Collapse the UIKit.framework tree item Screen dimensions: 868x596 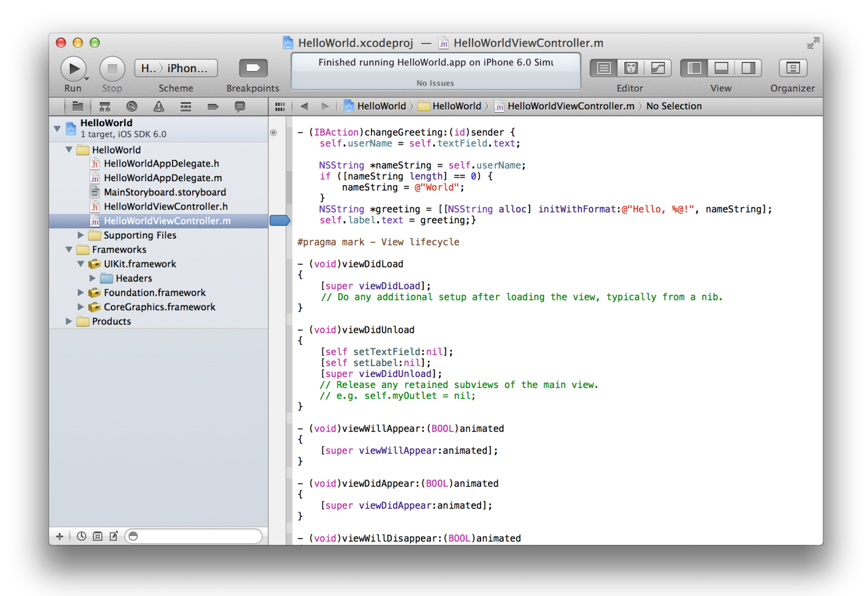point(81,264)
